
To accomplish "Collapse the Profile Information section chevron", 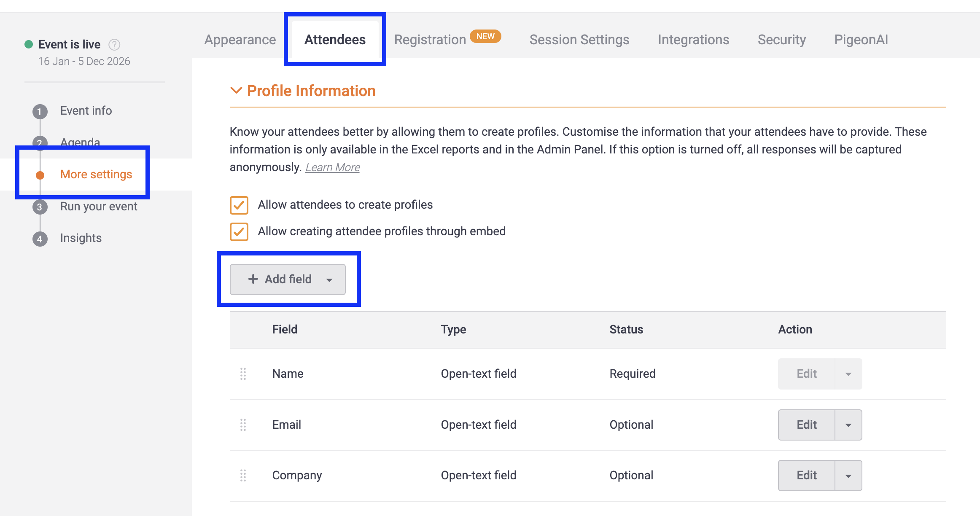I will tap(236, 91).
